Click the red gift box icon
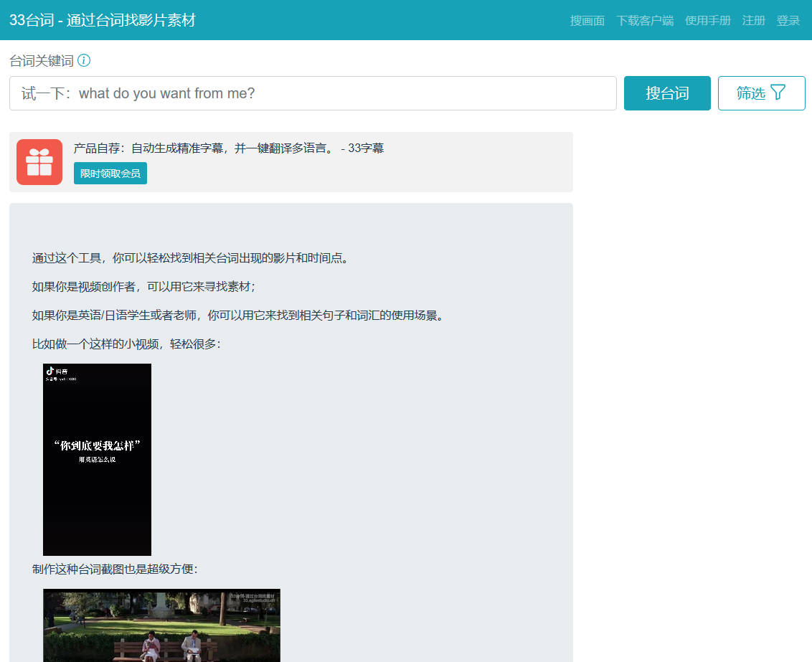Image resolution: width=812 pixels, height=662 pixels. (39, 162)
